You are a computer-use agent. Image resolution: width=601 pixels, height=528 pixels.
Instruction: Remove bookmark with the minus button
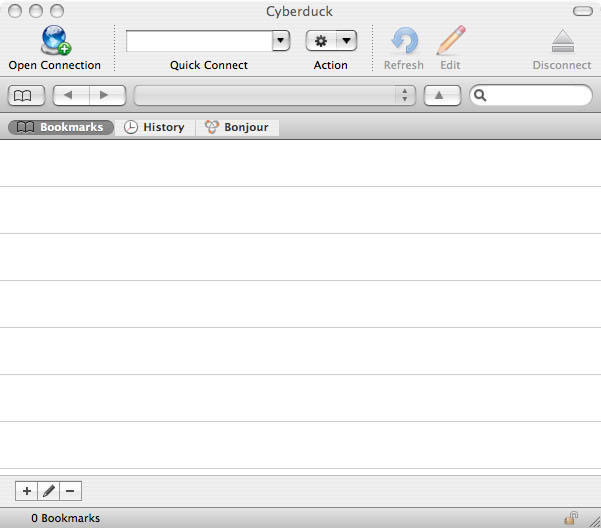70,491
